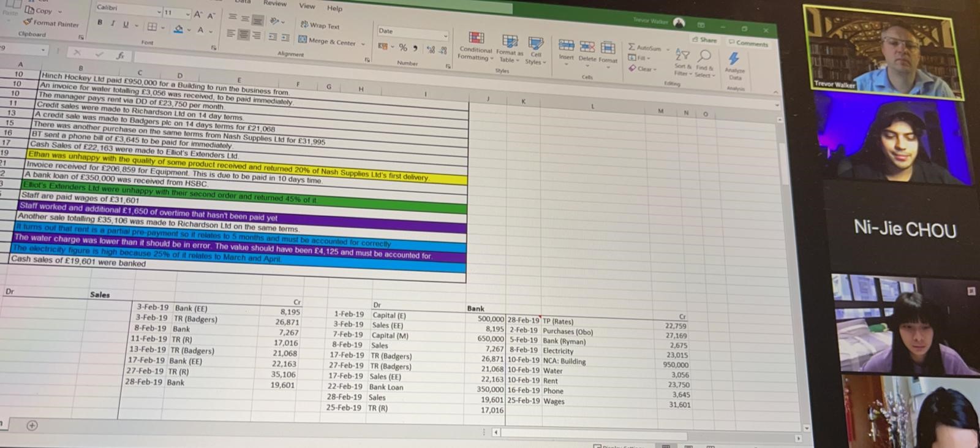Click the fx insert function icon
This screenshot has height=448, width=980.
(x=121, y=56)
